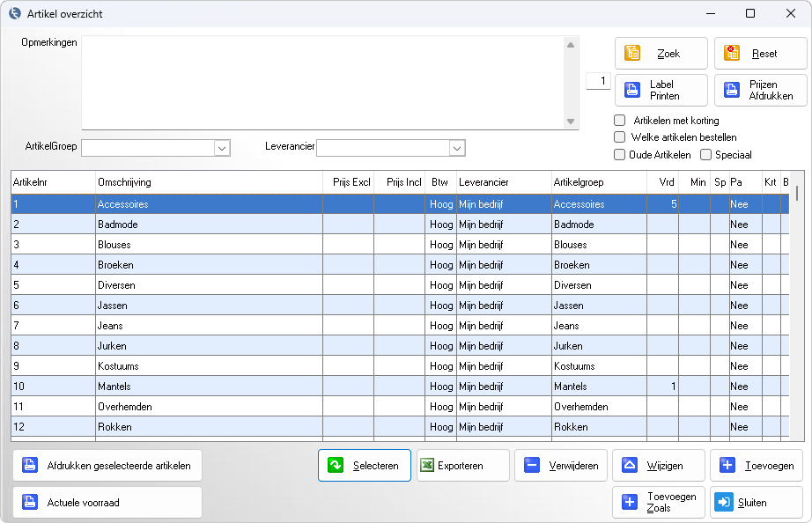Screen dimensions: 812x523
Task: Click Afdrukken geselecteerde artikelen button
Action: 107,466
